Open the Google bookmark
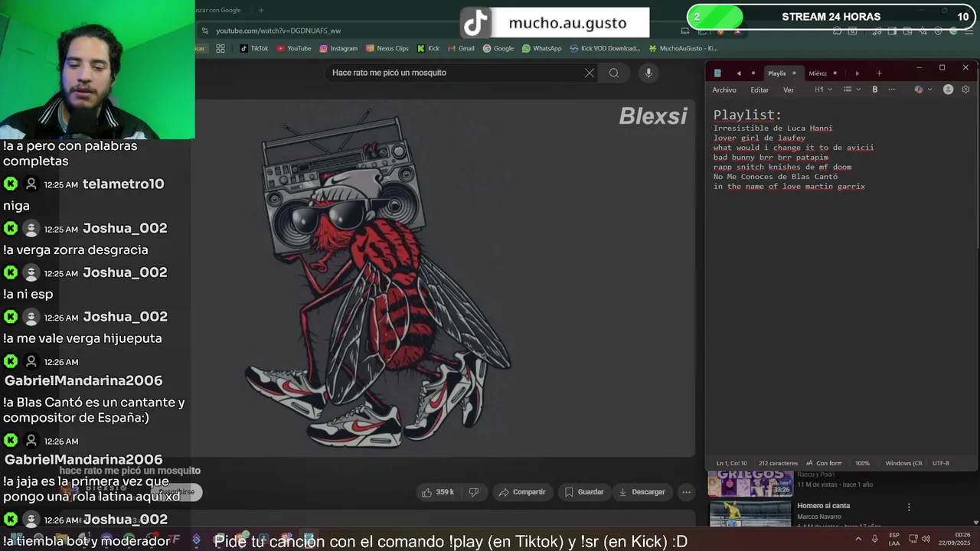The height and width of the screenshot is (551, 980). (x=498, y=48)
